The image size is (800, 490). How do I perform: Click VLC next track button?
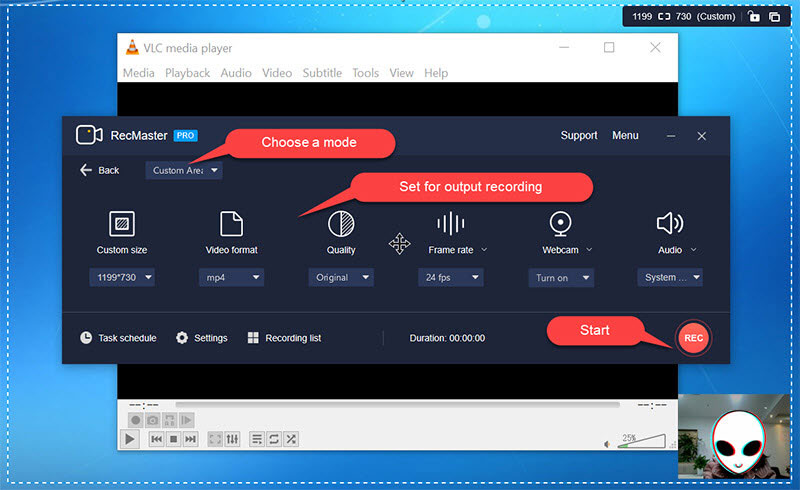click(190, 439)
